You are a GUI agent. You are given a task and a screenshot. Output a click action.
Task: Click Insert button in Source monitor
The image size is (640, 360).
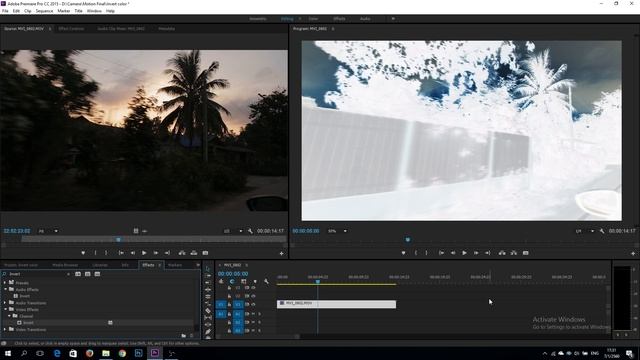182,253
